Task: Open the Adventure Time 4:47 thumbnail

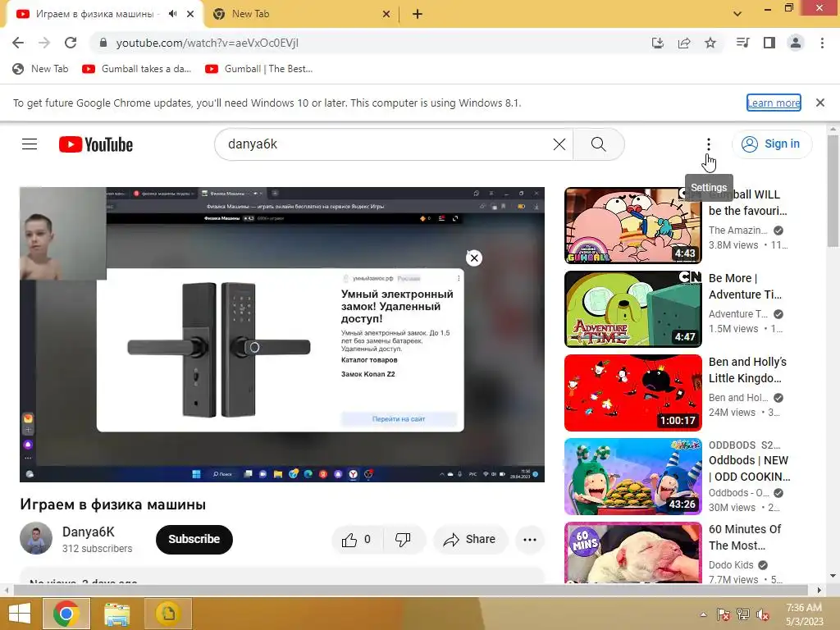Action: 632,309
